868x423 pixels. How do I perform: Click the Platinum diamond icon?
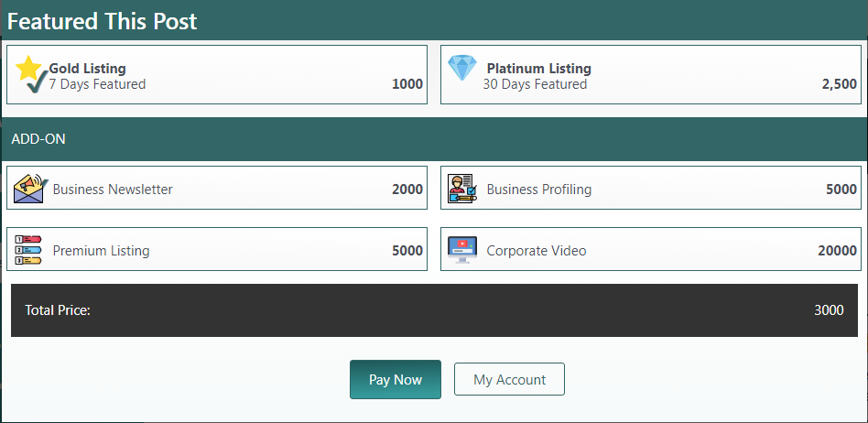point(462,69)
